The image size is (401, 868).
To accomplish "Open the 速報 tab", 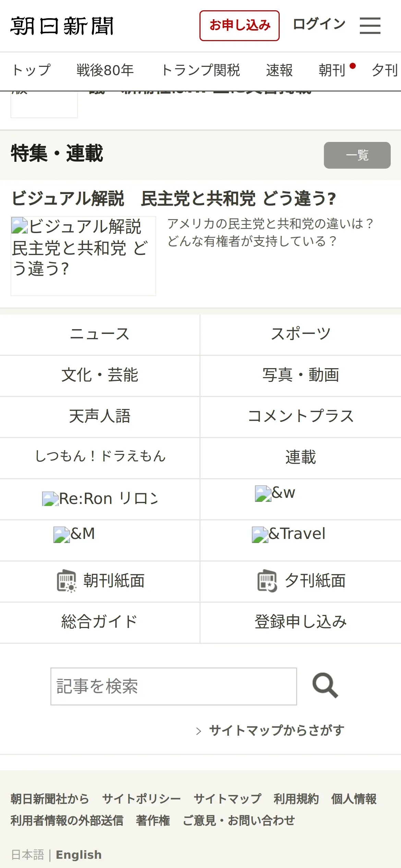I will (x=279, y=70).
